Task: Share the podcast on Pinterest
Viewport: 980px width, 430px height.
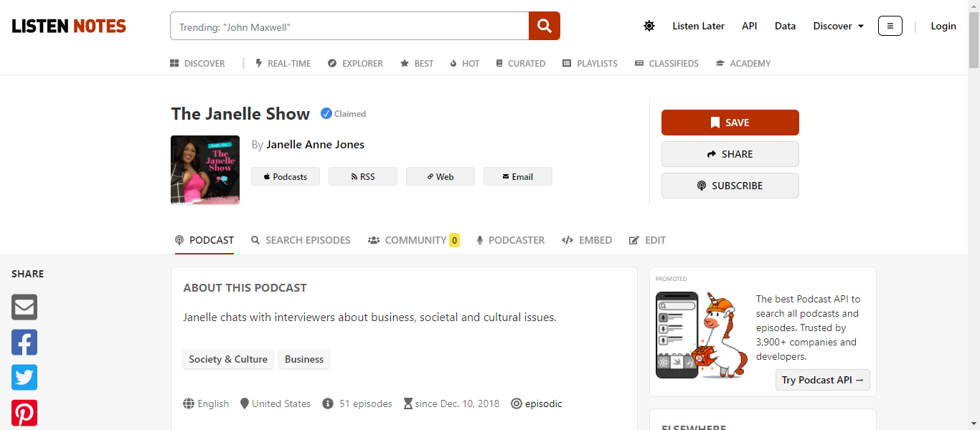Action: coord(24,413)
